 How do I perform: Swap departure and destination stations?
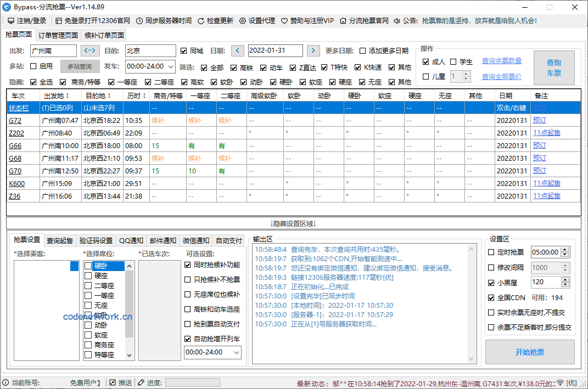point(90,50)
